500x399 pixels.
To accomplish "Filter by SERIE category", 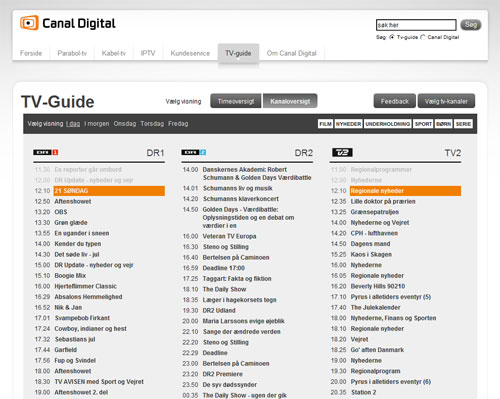I will coord(463,124).
